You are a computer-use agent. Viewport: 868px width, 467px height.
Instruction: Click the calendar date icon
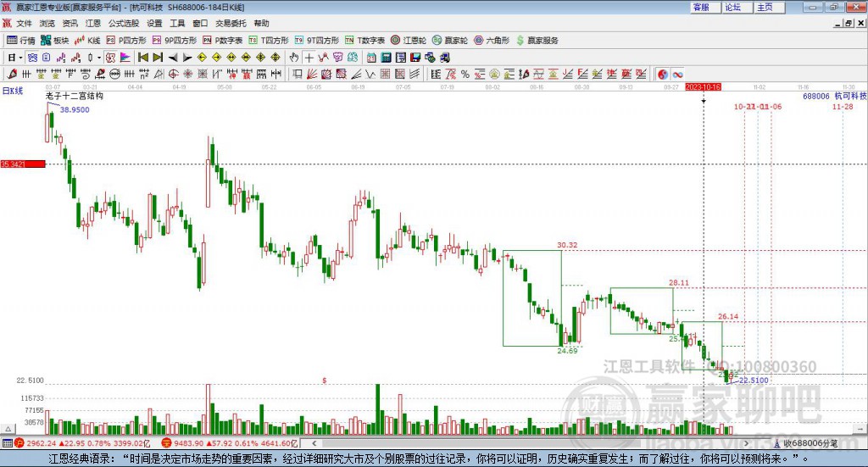point(371,58)
